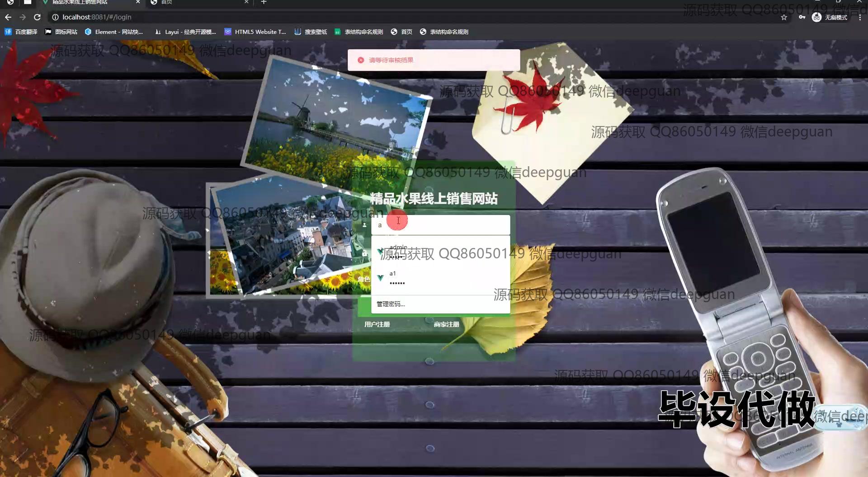The width and height of the screenshot is (868, 477).
Task: Open the 搜索壁纸 bookmark
Action: pos(310,32)
